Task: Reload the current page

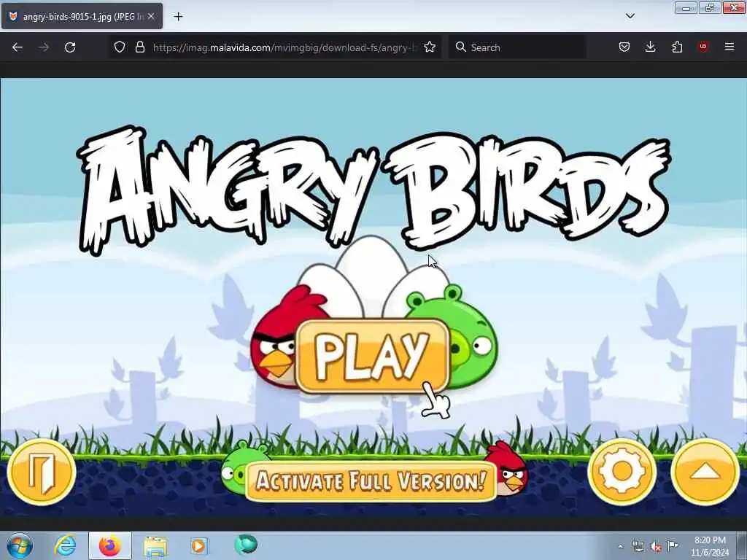Action: point(70,47)
